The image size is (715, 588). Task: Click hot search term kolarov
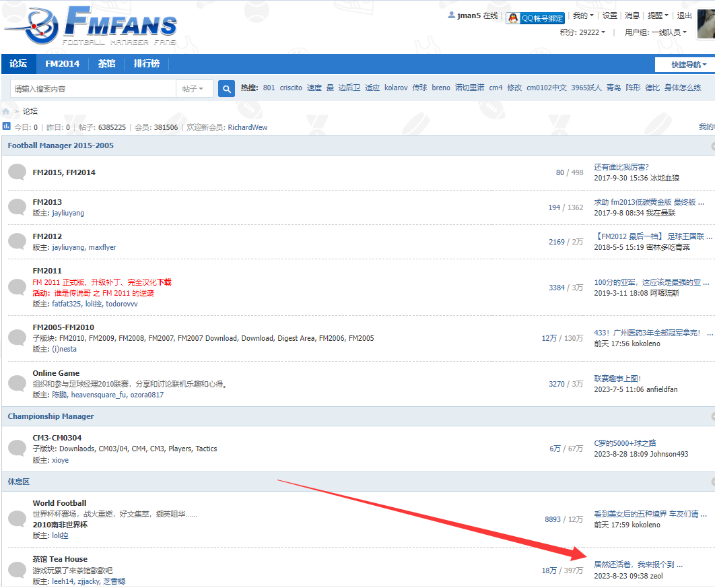[x=396, y=88]
